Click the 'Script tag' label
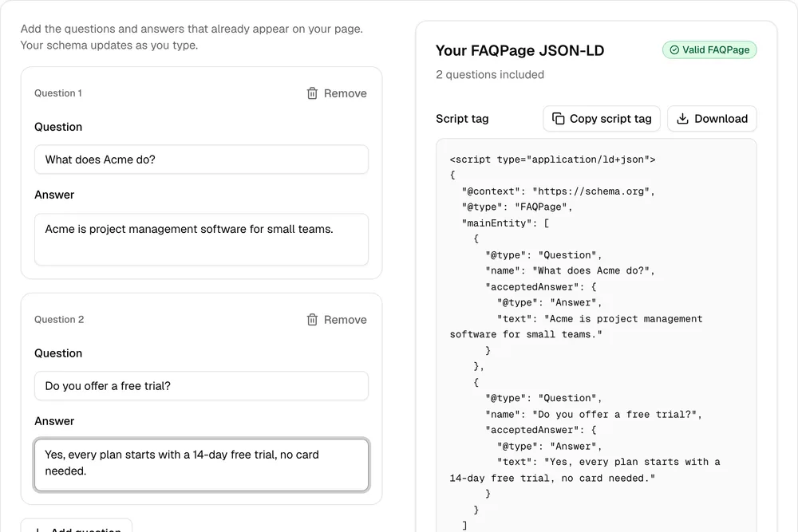798x532 pixels. (x=462, y=119)
